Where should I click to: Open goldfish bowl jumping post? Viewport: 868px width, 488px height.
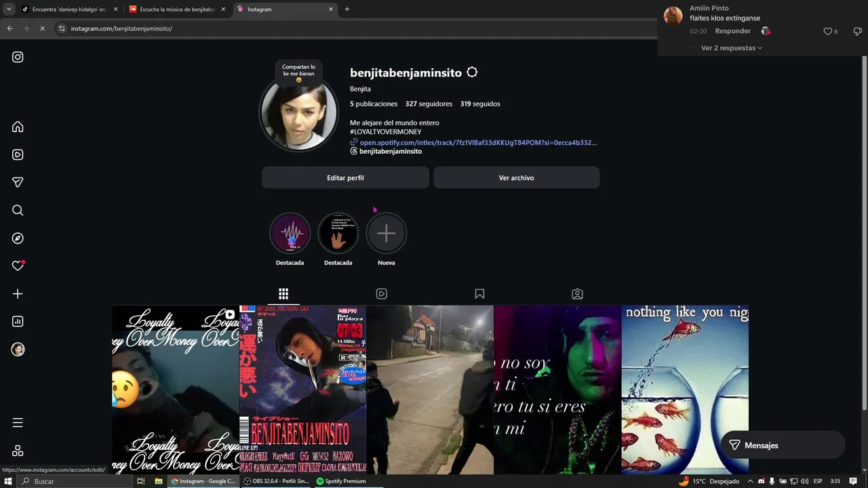(685, 390)
